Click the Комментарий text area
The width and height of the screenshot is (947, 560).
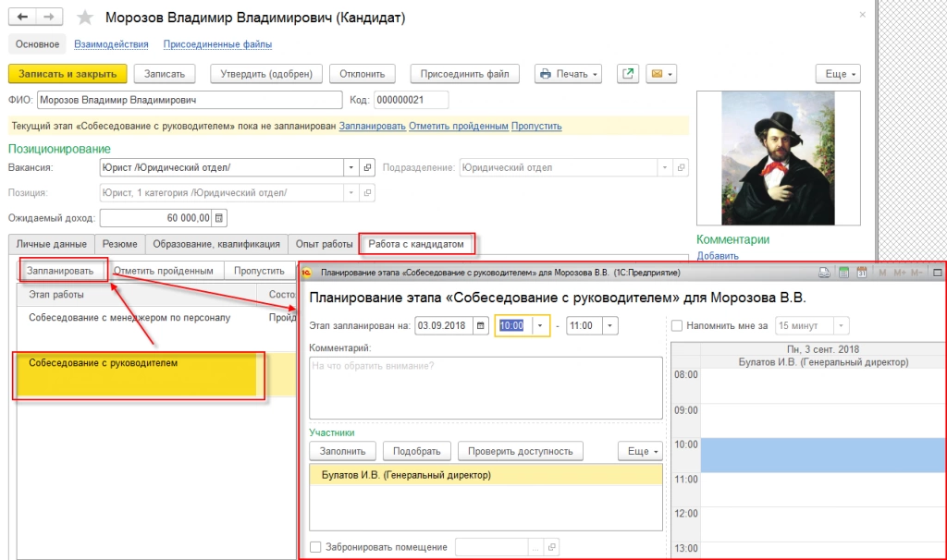tap(486, 388)
